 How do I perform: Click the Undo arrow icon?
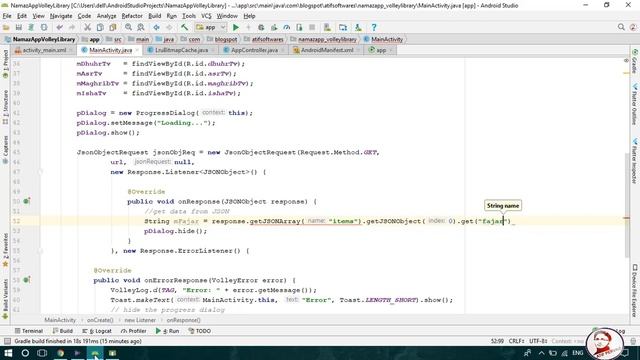[x=60, y=27]
